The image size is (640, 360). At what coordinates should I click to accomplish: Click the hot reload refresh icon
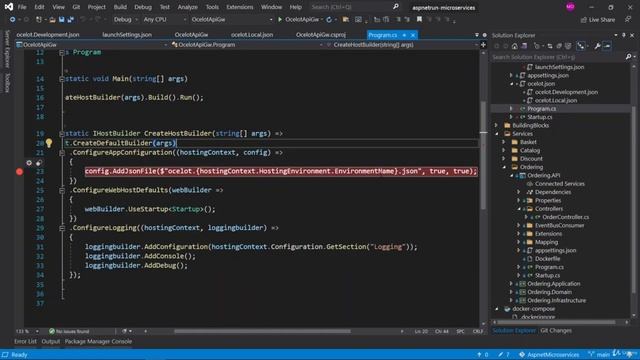coord(329,19)
